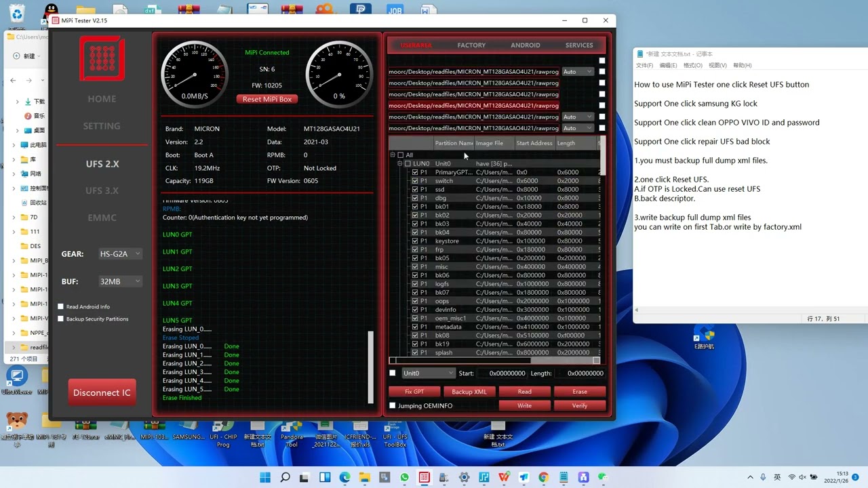The image size is (868, 488).
Task: Open 文件(F) menu in Notepad
Action: point(644,65)
